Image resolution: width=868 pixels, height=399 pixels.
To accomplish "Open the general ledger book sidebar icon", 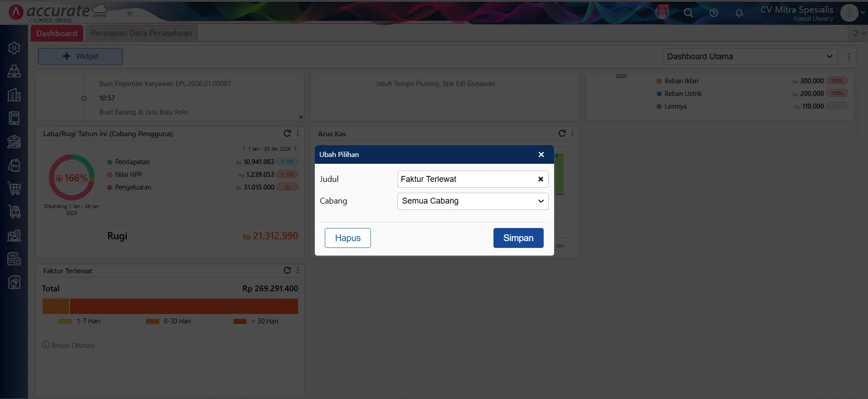I will (14, 118).
